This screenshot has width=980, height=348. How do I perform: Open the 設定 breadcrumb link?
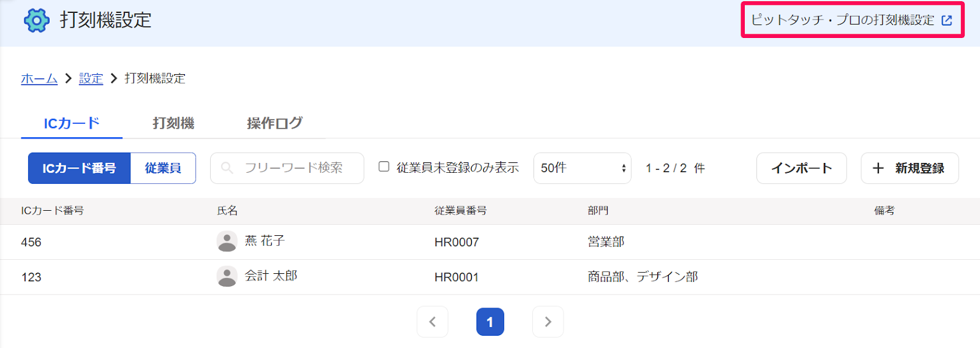[91, 78]
